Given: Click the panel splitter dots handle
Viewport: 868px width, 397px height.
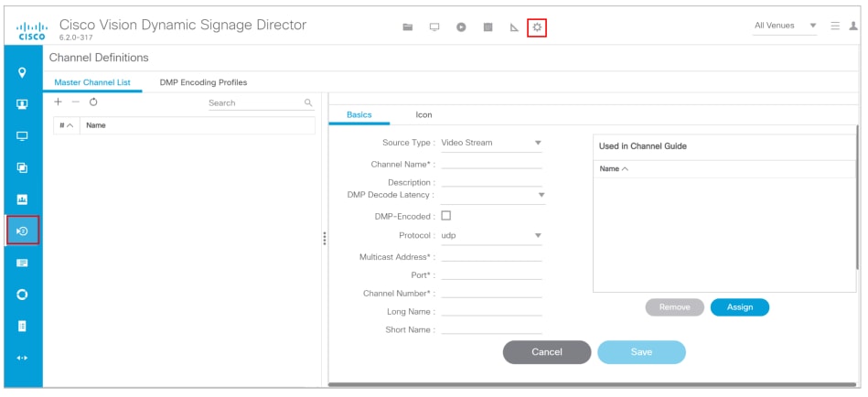Looking at the screenshot, I should pyautogui.click(x=325, y=238).
